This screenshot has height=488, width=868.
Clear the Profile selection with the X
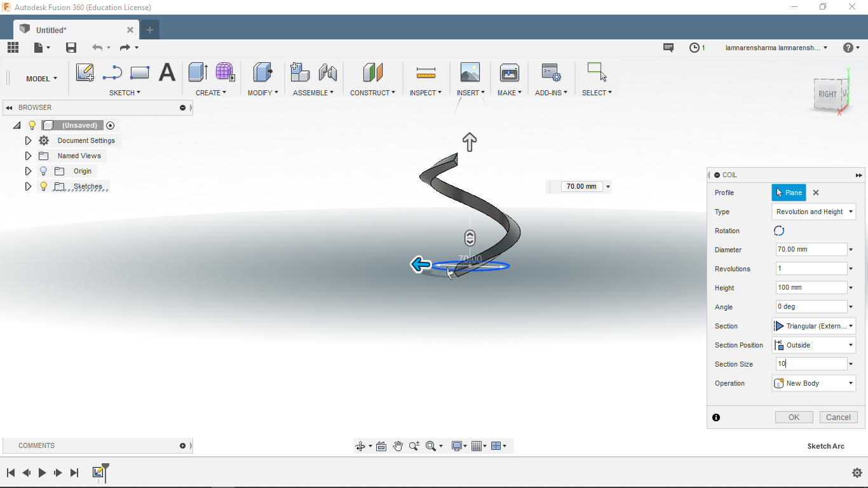[816, 193]
